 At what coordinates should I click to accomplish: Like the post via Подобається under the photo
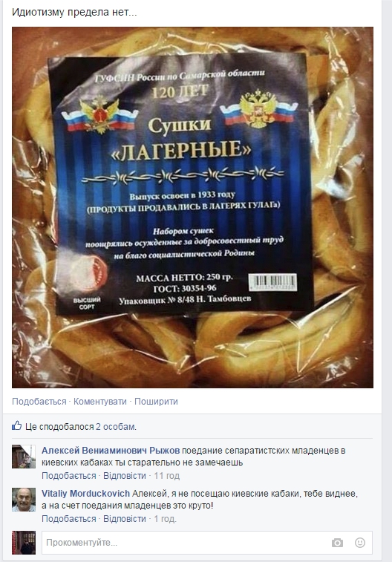point(39,402)
